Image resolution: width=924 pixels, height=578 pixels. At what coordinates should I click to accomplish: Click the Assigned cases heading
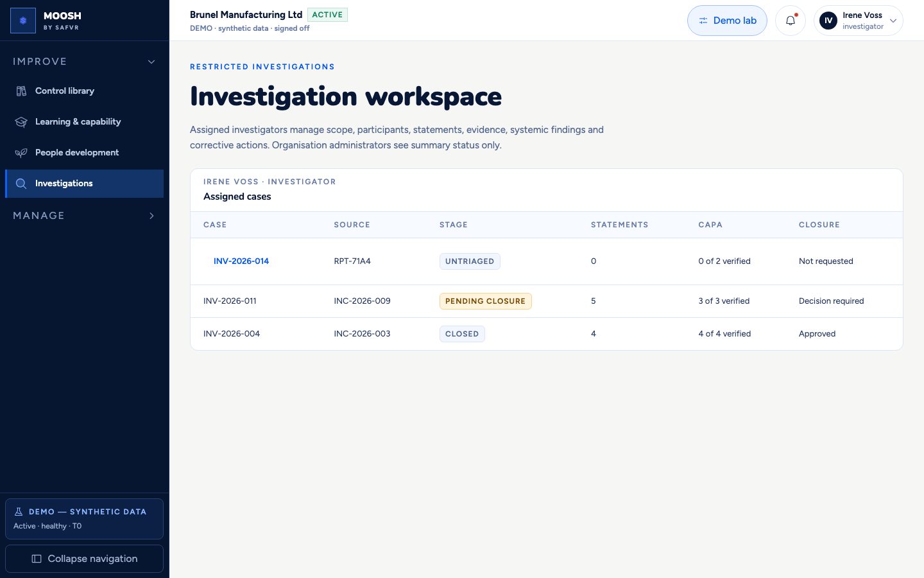(237, 197)
